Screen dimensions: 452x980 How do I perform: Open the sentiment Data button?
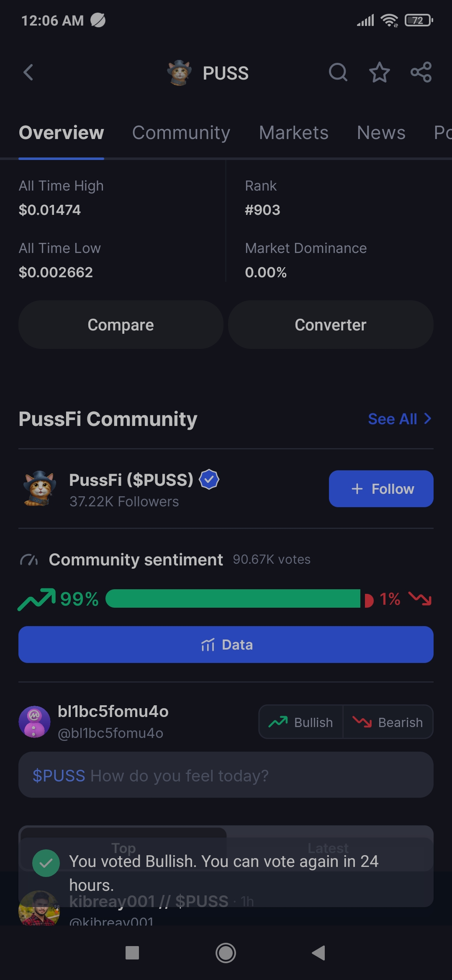226,645
